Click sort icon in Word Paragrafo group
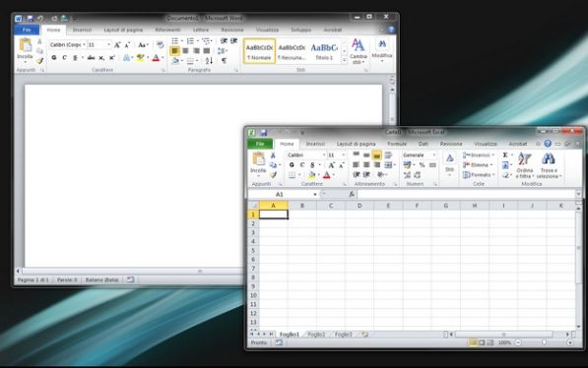This screenshot has width=588, height=368. 209,60
